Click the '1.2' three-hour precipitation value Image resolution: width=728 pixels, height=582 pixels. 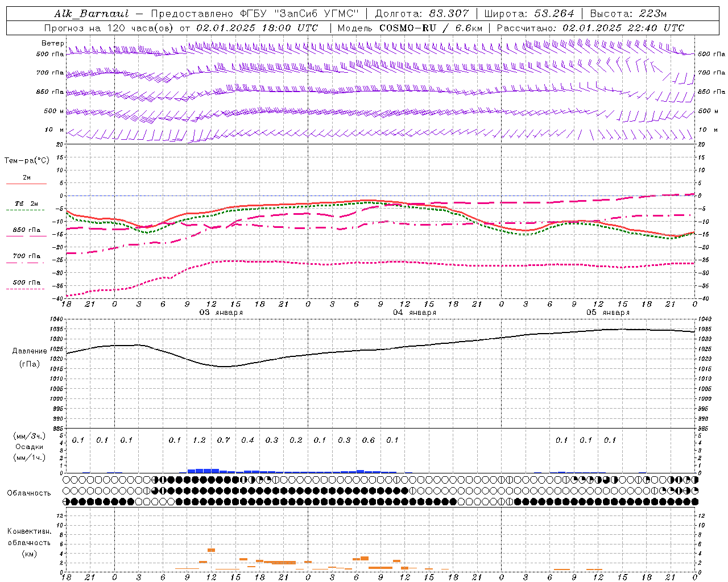pos(199,440)
